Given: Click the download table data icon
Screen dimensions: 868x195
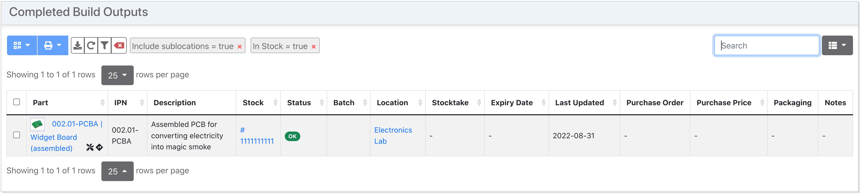Looking at the screenshot, I should (78, 46).
